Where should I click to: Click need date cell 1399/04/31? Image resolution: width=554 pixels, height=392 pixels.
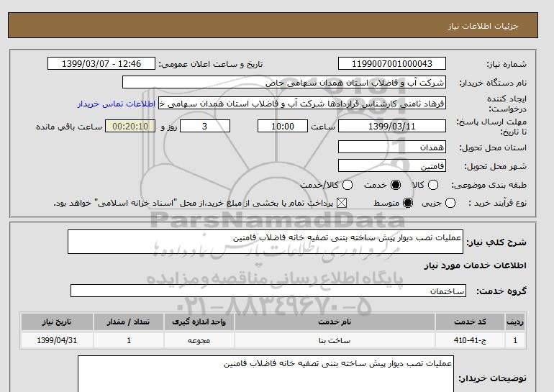coord(57,340)
